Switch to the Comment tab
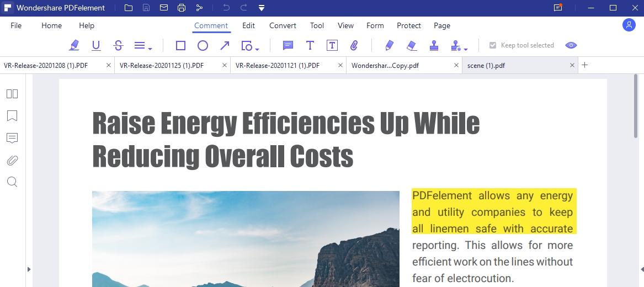The height and width of the screenshot is (287, 644). [x=211, y=25]
